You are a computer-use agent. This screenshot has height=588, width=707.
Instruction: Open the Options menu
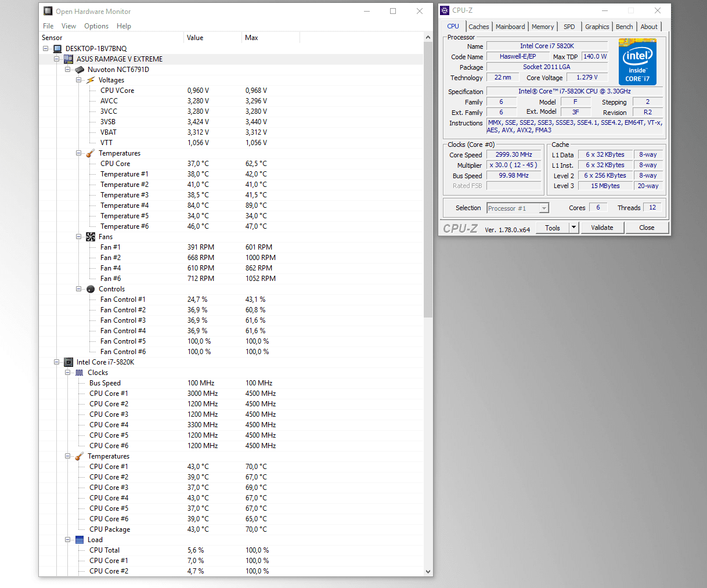tap(96, 26)
